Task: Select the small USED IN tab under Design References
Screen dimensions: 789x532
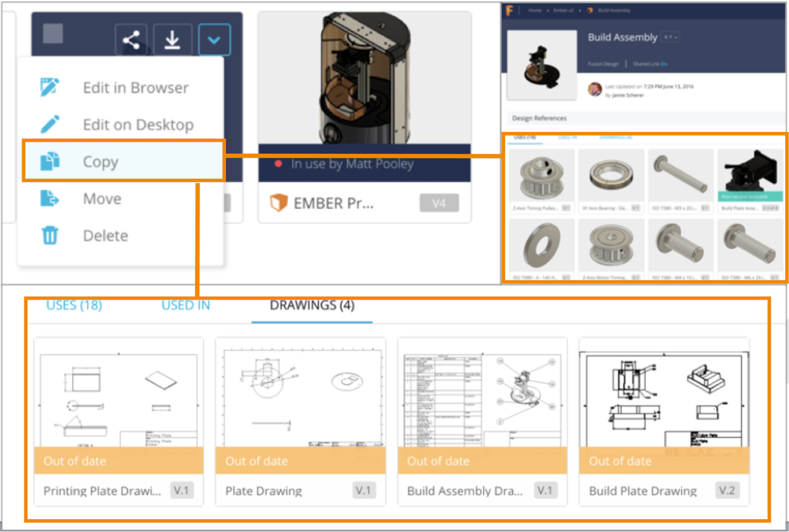Action: [567, 137]
